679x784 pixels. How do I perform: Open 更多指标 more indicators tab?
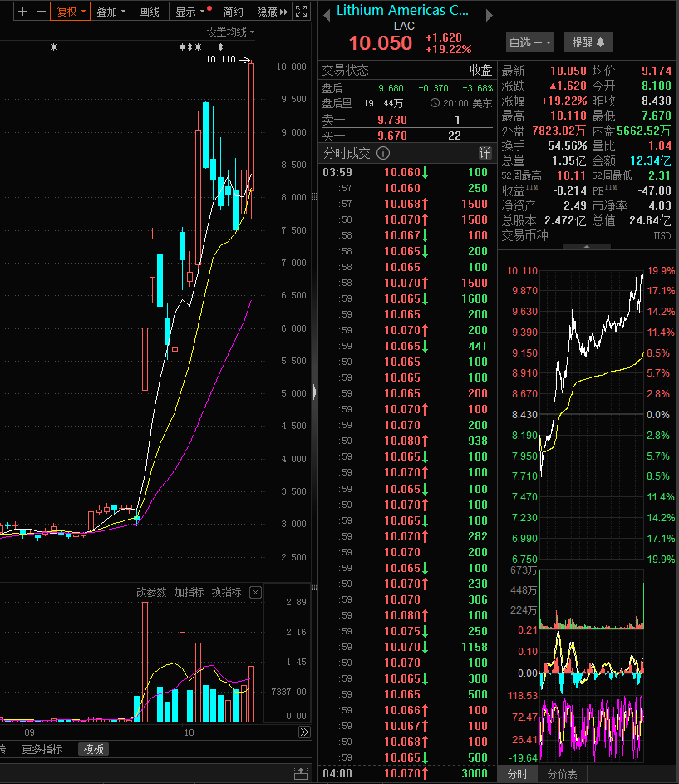tap(42, 749)
